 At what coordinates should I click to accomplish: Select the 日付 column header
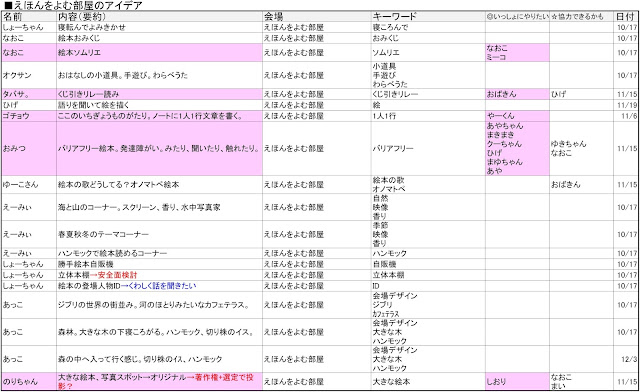[x=625, y=17]
